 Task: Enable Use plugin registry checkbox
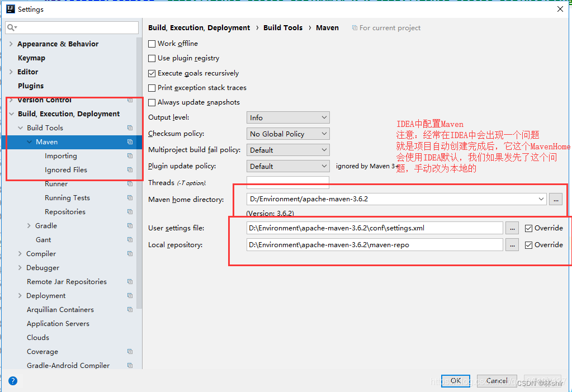[152, 58]
